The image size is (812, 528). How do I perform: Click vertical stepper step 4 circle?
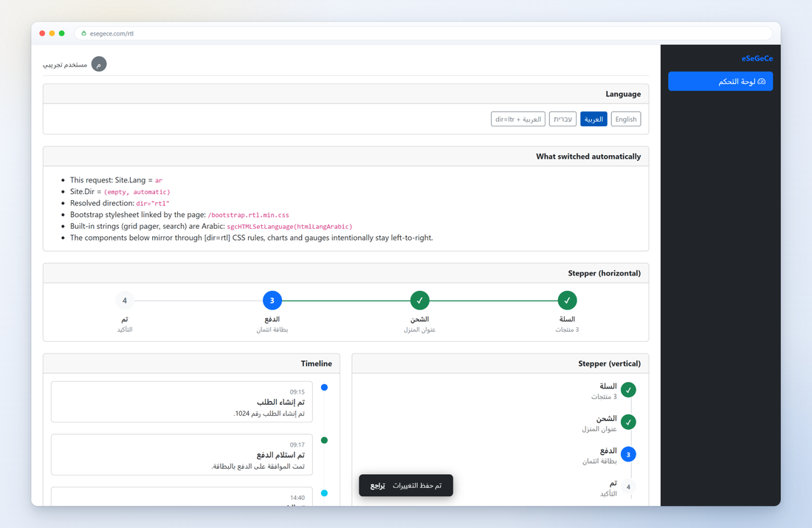coord(628,487)
